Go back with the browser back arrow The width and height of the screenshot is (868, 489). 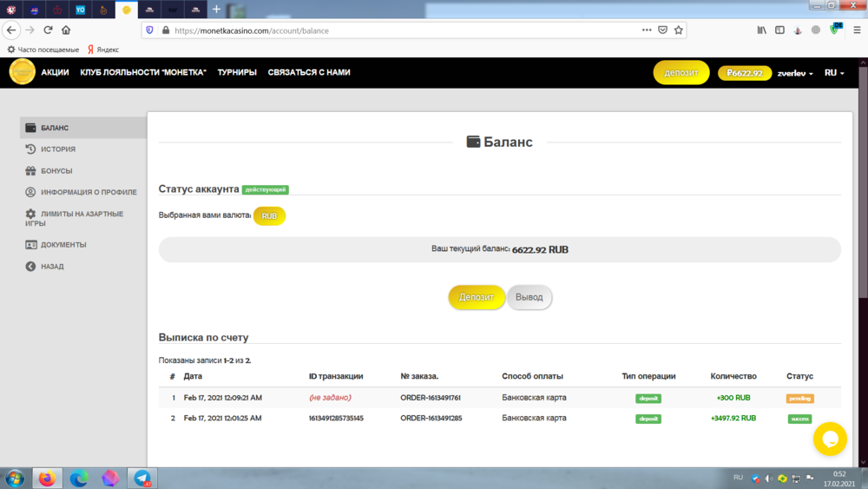click(x=11, y=30)
